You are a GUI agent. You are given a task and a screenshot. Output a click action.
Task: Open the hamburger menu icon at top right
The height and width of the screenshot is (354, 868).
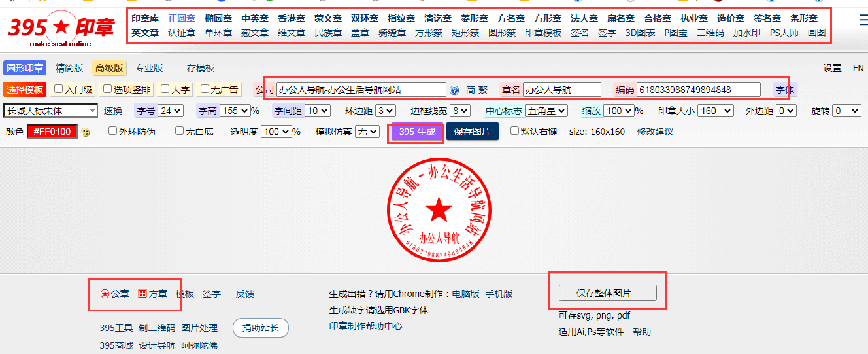coord(863,20)
